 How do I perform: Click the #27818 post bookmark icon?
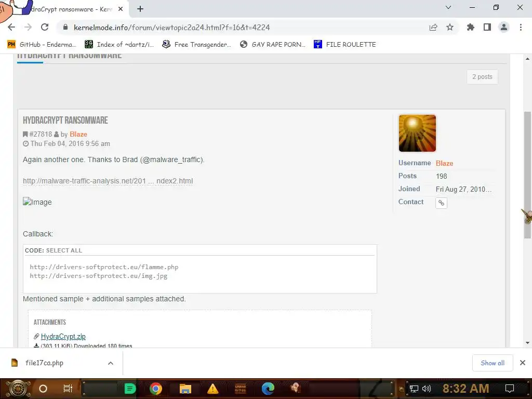25,135
